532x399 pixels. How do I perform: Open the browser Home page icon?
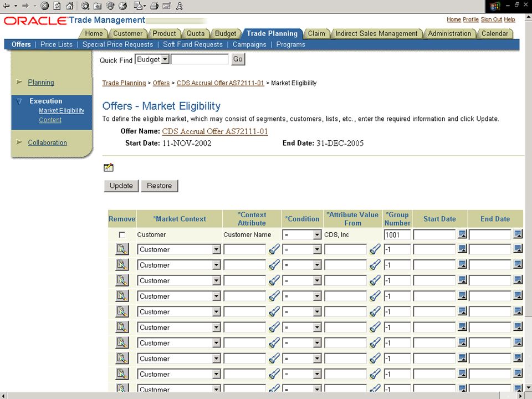pos(70,6)
